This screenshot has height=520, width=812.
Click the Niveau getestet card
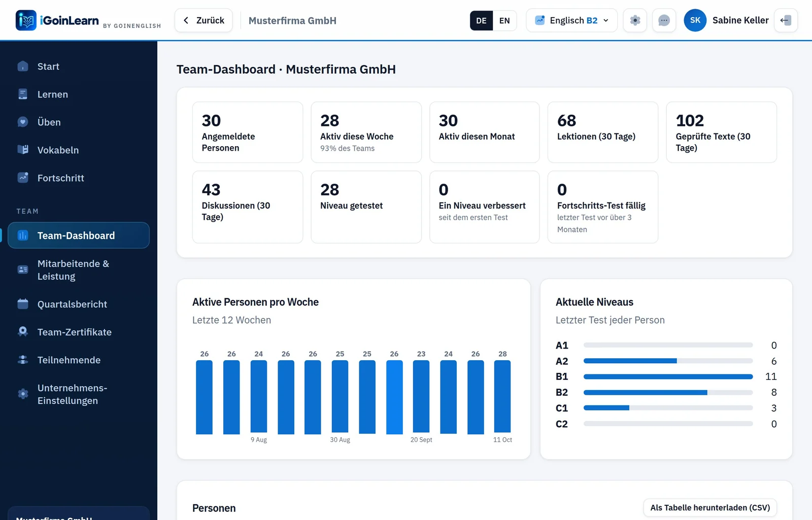coord(366,207)
